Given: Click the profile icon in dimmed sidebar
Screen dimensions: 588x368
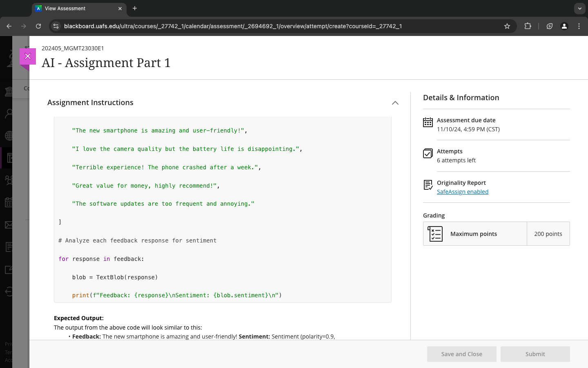Looking at the screenshot, I should [x=9, y=113].
